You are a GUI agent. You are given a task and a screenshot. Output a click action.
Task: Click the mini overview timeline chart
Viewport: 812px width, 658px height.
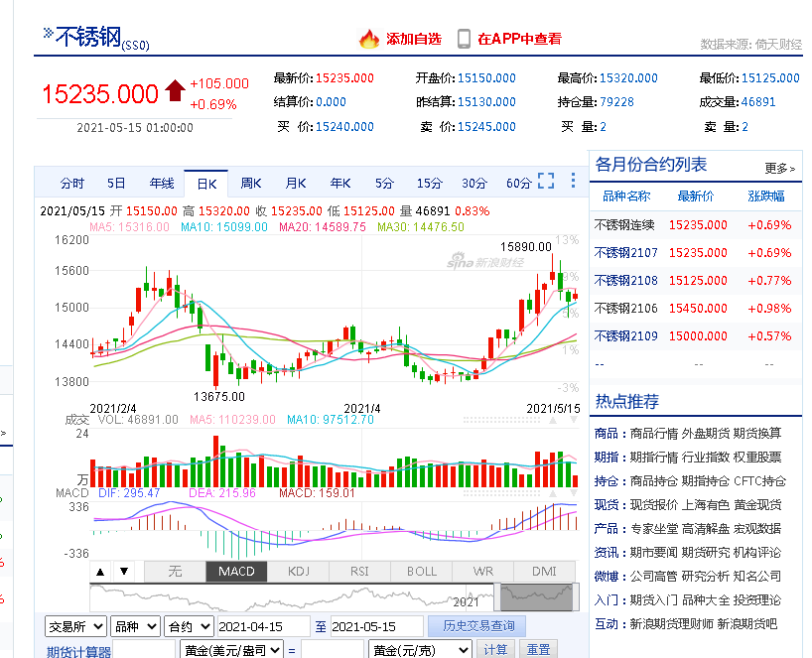334,596
